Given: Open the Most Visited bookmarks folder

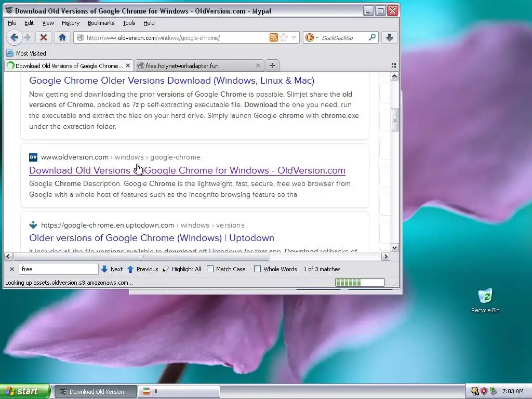Looking at the screenshot, I should (x=26, y=54).
